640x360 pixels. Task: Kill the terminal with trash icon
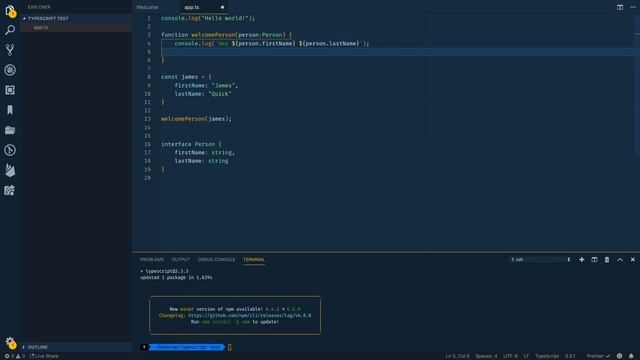(607, 260)
